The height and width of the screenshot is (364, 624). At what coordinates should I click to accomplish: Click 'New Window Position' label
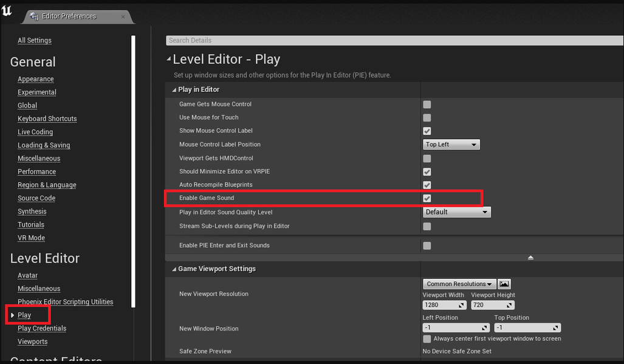pos(209,329)
